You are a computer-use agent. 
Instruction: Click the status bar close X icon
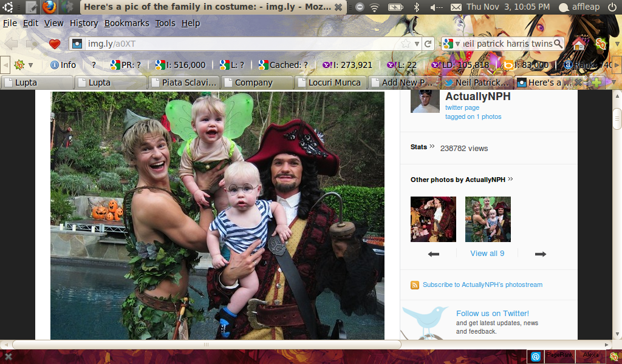click(9, 357)
